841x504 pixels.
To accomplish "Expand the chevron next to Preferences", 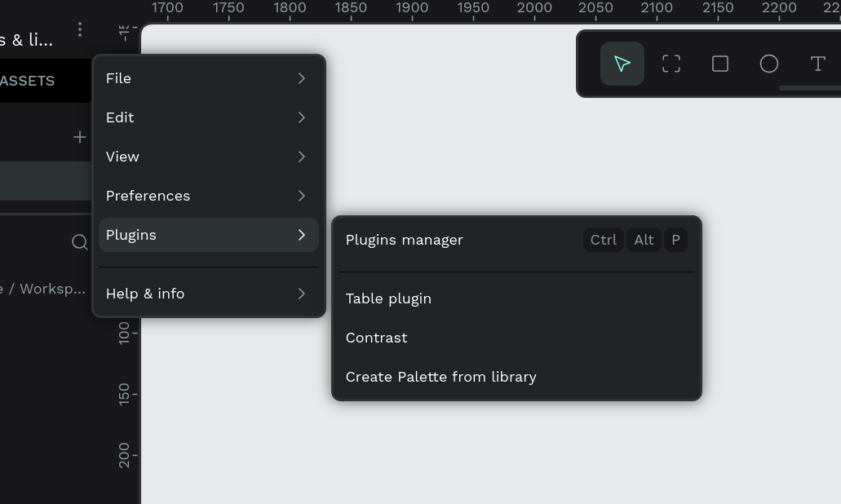I will tap(301, 196).
